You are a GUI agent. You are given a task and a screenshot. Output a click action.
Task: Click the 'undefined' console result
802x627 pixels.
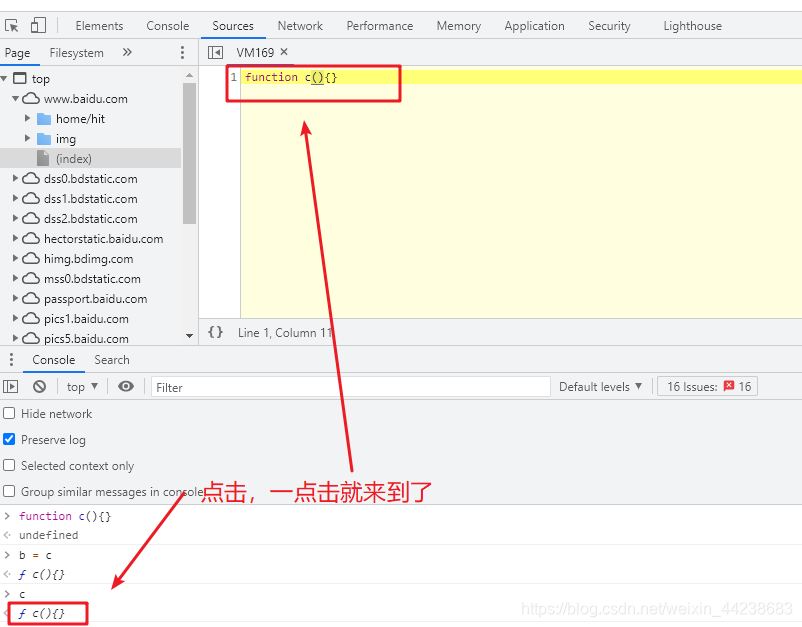[49, 535]
